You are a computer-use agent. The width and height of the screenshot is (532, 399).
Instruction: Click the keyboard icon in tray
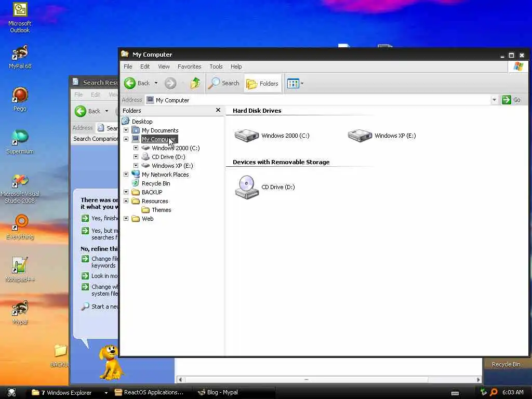point(455,393)
